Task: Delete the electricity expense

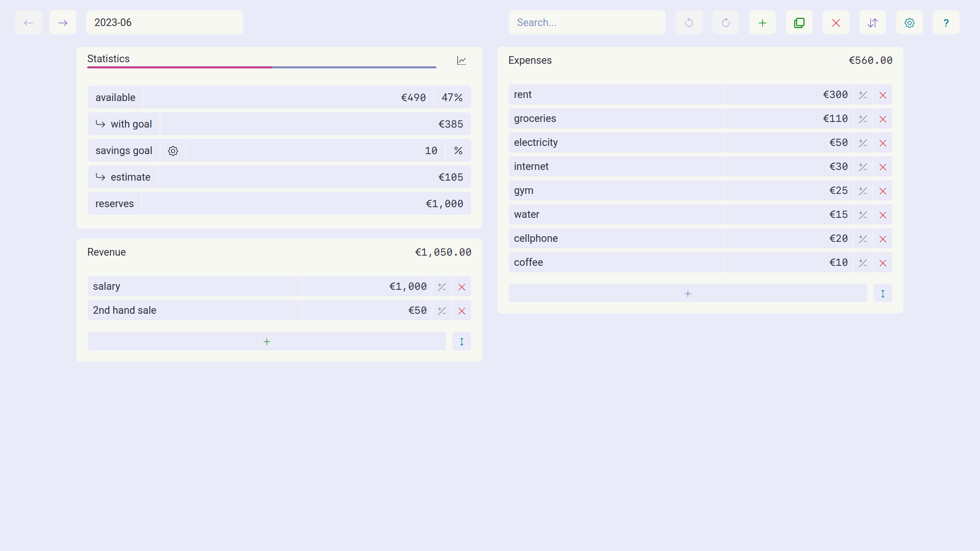Action: pyautogui.click(x=883, y=143)
